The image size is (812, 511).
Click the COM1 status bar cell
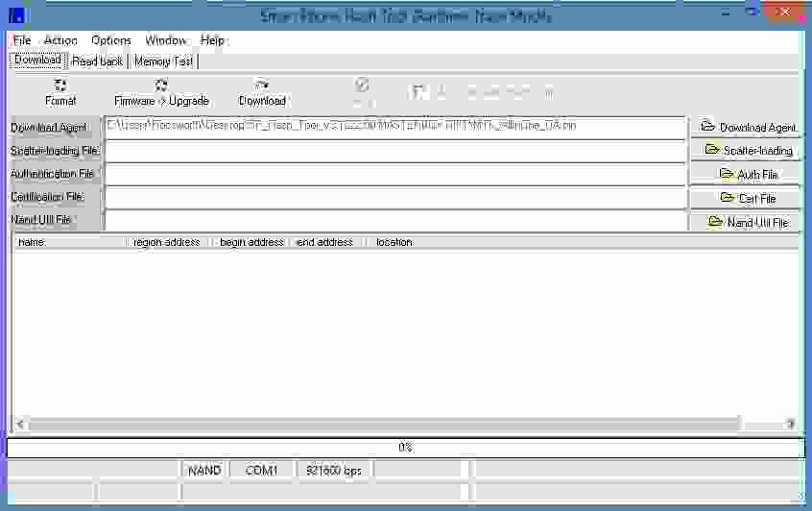261,471
